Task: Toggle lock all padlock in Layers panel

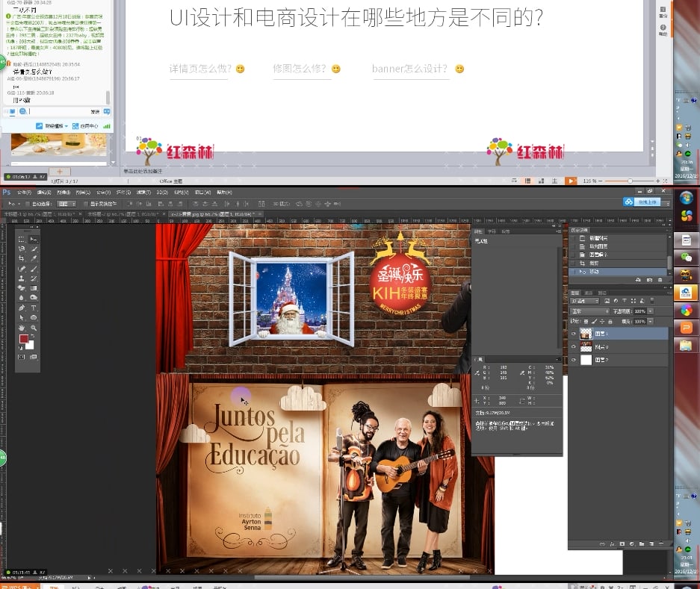Action: coord(610,321)
